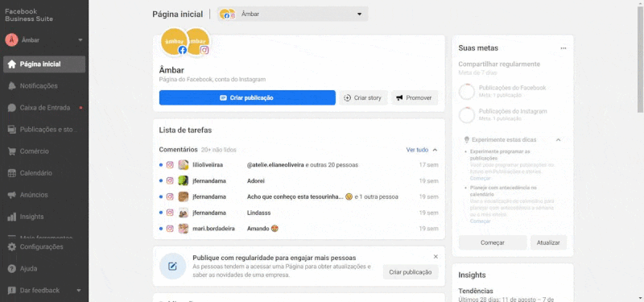This screenshot has width=644, height=302.
Task: Click the Atualizar button
Action: (548, 242)
